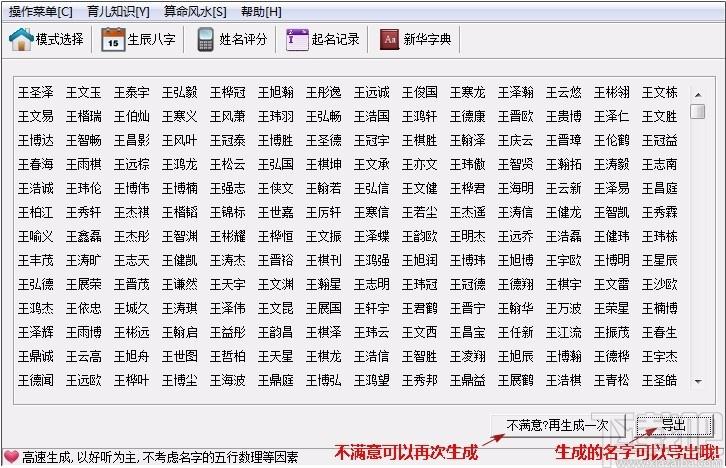This screenshot has width=726, height=468.
Task: Open 新华字典 dictionary icon
Action: coord(389,39)
